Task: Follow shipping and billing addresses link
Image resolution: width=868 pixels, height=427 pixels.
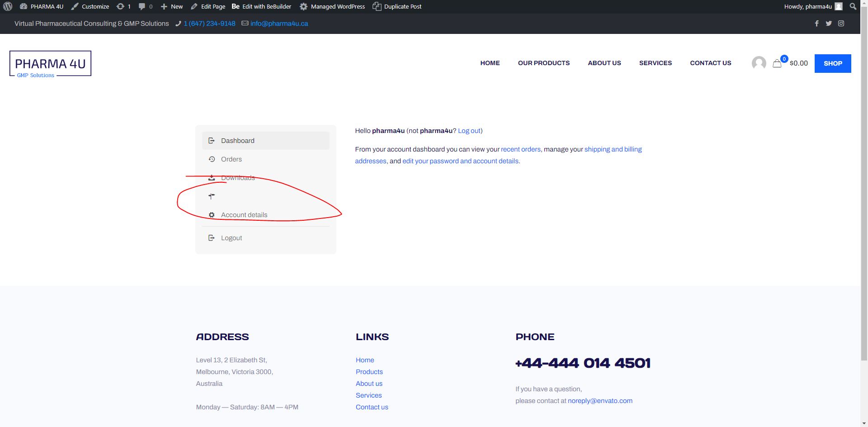Action: pyautogui.click(x=613, y=149)
